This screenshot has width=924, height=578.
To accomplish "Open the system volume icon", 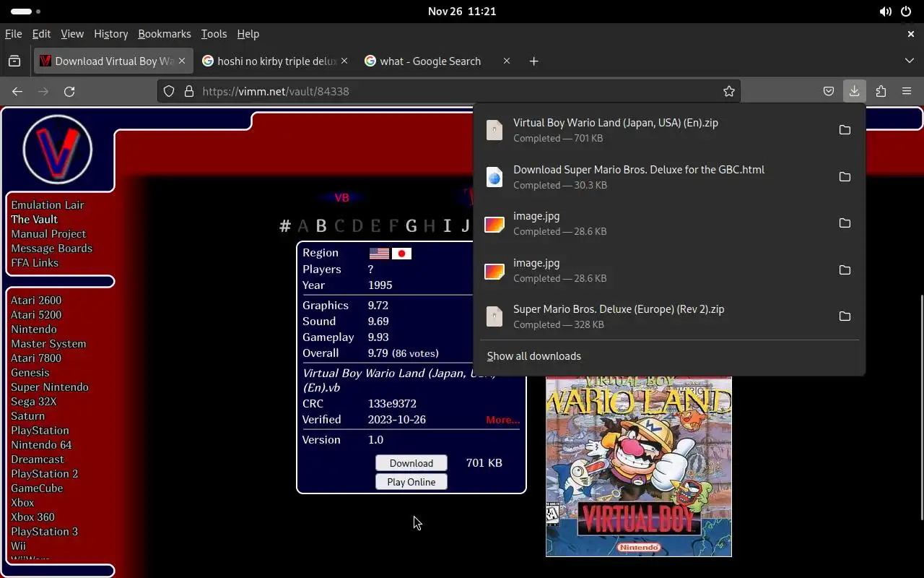I will (885, 12).
